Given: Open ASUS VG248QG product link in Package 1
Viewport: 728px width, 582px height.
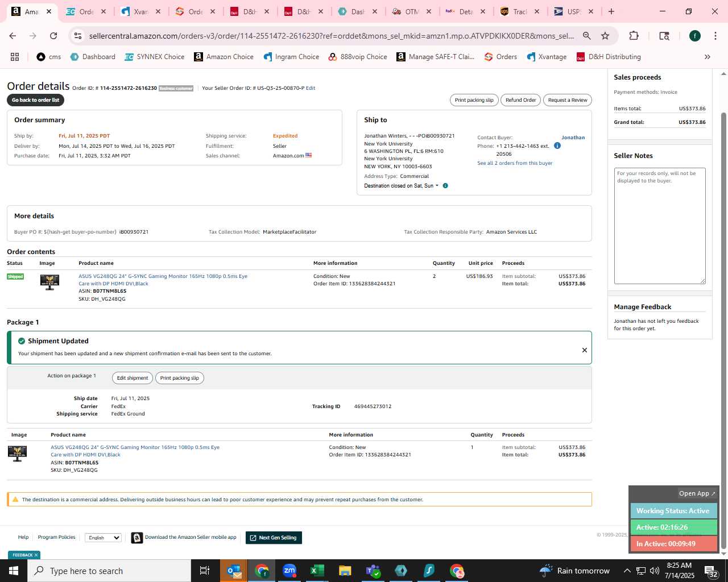Looking at the screenshot, I should click(135, 451).
